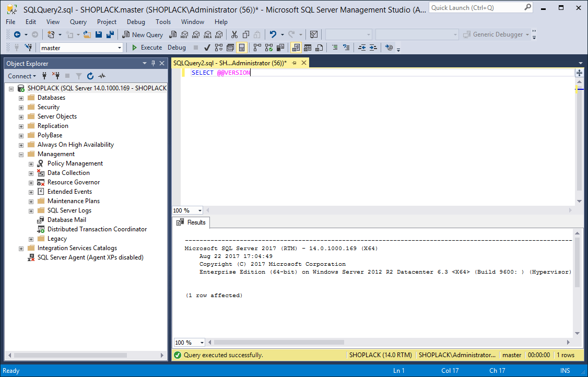Expand the Databases node
Image resolution: width=588 pixels, height=377 pixels.
pyautogui.click(x=21, y=98)
